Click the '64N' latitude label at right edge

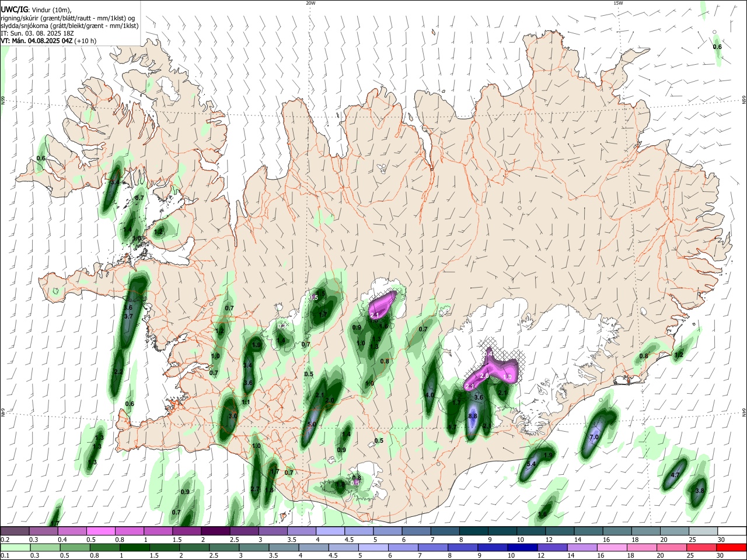(x=744, y=412)
